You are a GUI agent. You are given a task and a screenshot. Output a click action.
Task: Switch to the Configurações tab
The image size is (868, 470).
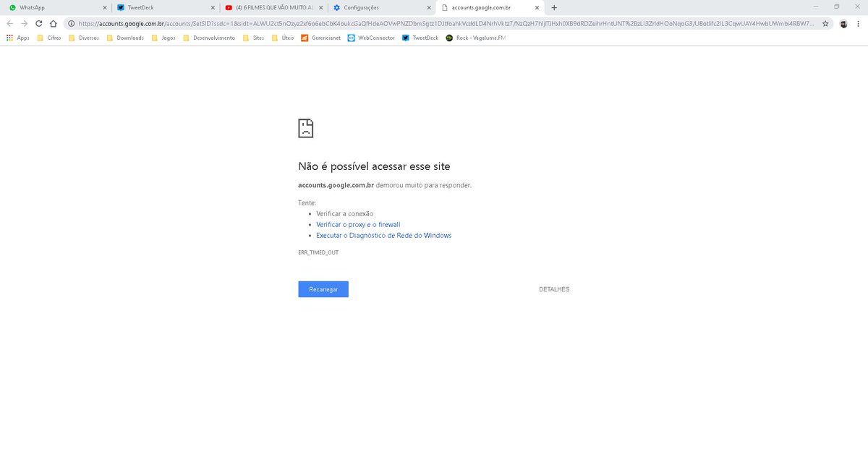pos(383,7)
